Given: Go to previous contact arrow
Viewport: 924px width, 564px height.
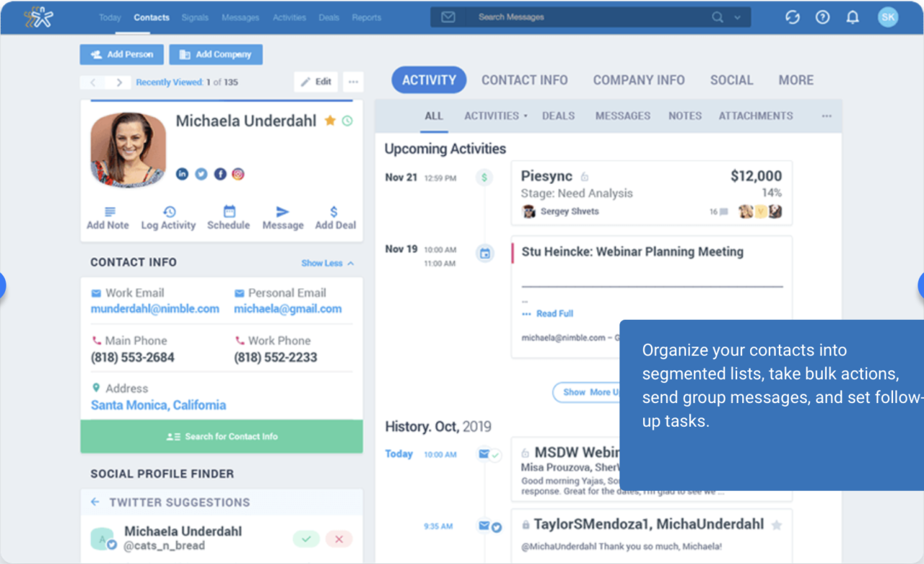Looking at the screenshot, I should pyautogui.click(x=92, y=82).
